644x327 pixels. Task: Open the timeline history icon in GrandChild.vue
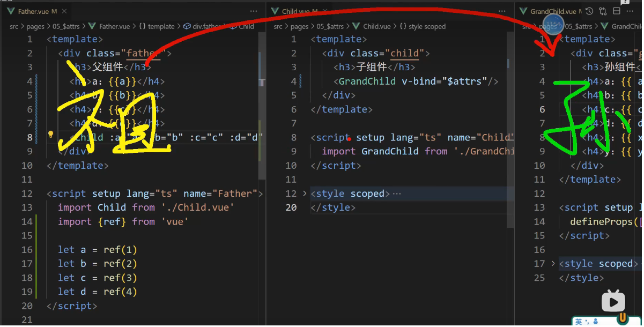click(x=589, y=11)
